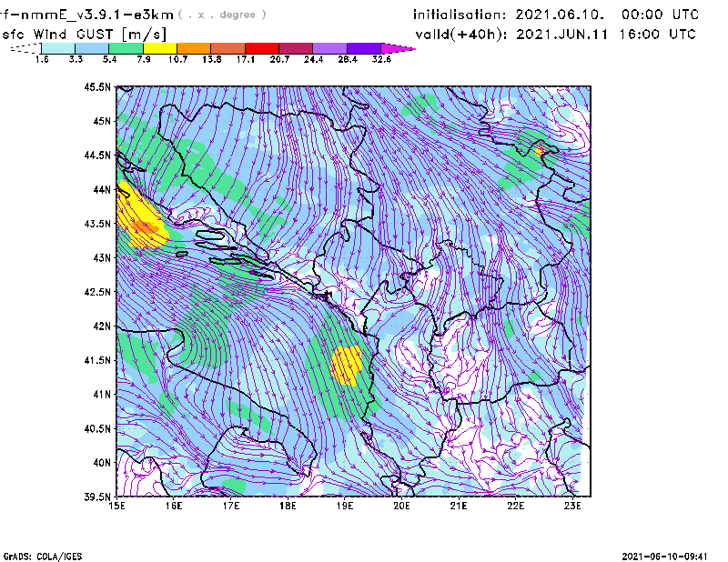Click the model name text 'nmmE_v3.9.1-e3km'
728x562 pixels.
97,15
